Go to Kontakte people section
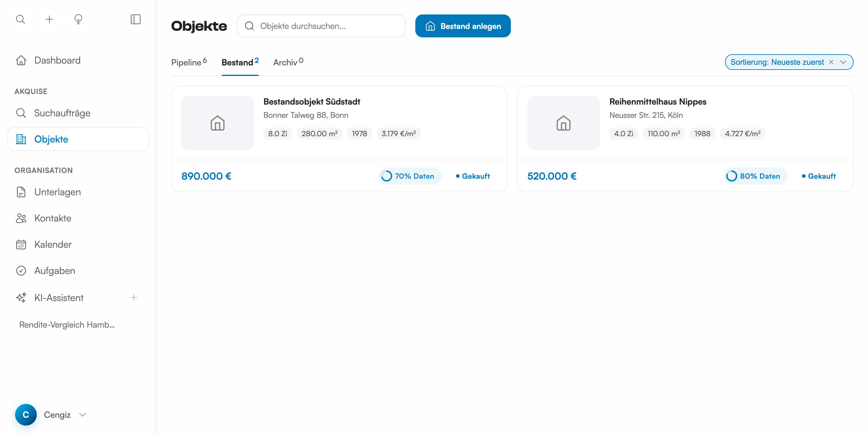 click(52, 218)
